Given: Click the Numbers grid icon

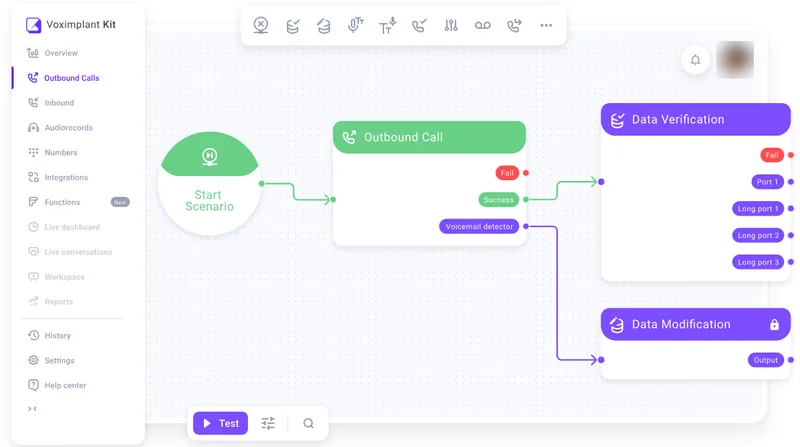Looking at the screenshot, I should tap(33, 152).
